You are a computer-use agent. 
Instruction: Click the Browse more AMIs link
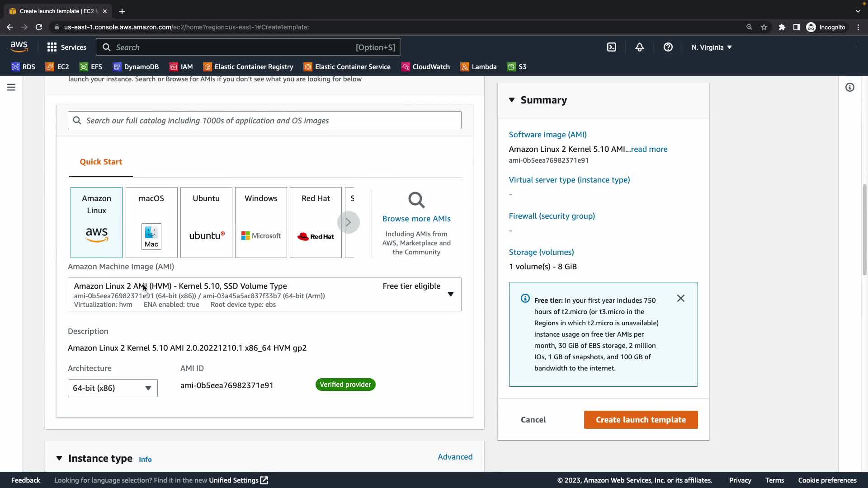416,219
